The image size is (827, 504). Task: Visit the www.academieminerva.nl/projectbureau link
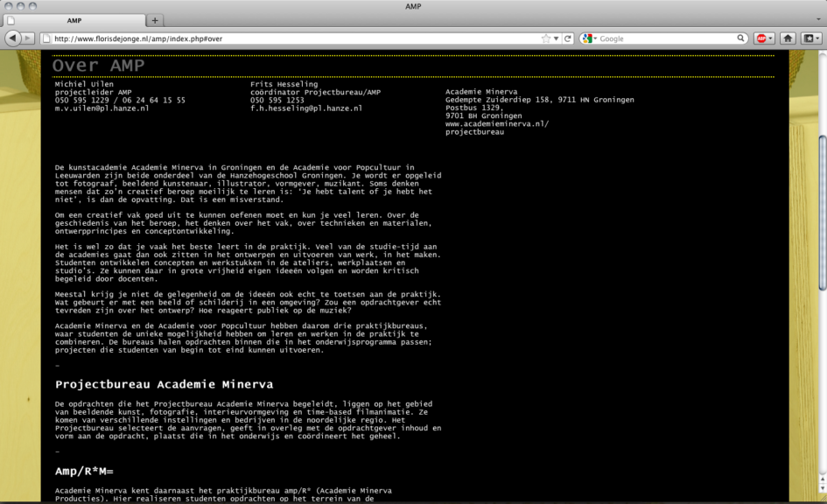[x=497, y=128]
